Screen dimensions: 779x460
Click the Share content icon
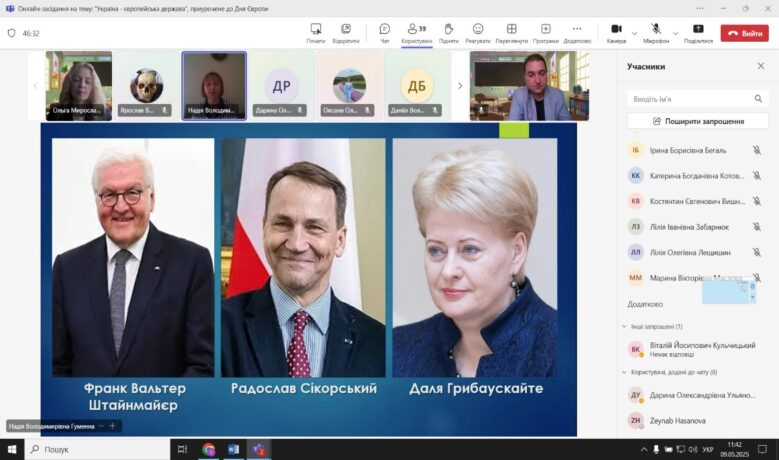698,32
